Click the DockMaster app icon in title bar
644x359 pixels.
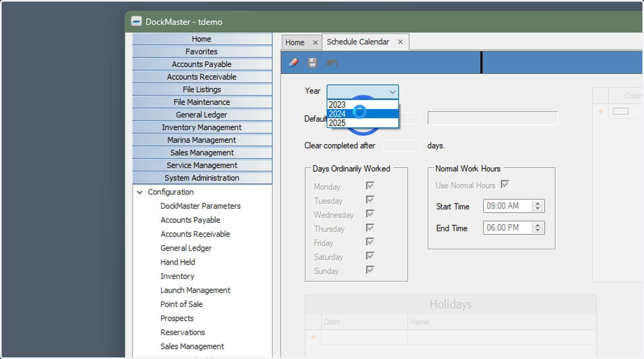click(136, 22)
